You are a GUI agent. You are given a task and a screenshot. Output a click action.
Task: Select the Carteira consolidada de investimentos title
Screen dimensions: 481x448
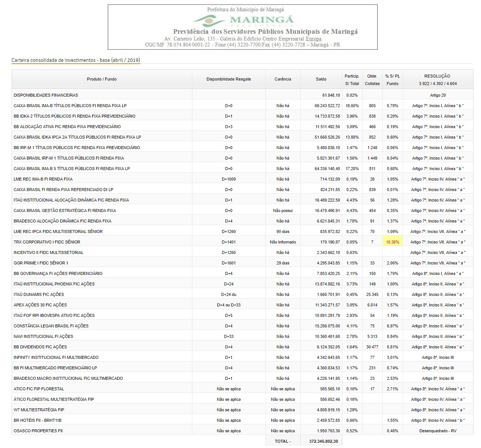coord(76,60)
